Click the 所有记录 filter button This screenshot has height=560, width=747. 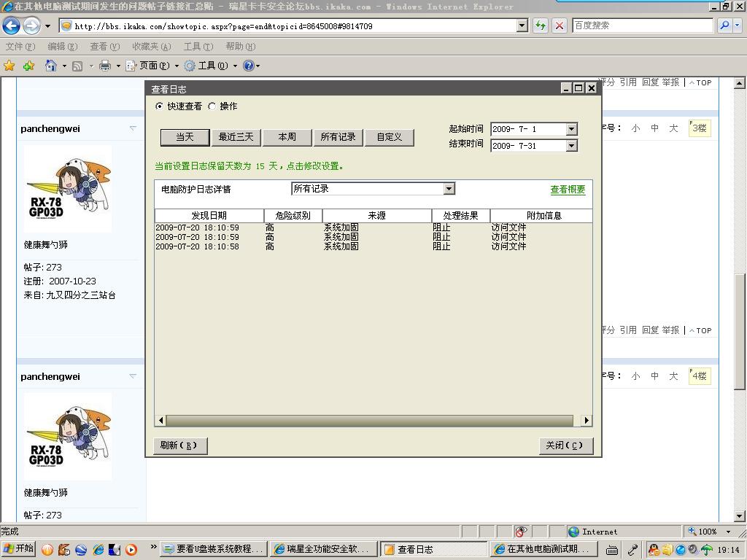[x=338, y=137]
